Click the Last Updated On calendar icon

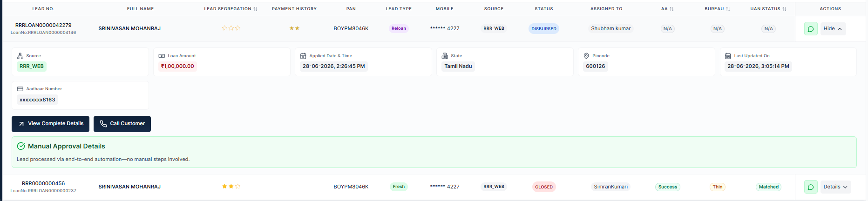tap(728, 56)
